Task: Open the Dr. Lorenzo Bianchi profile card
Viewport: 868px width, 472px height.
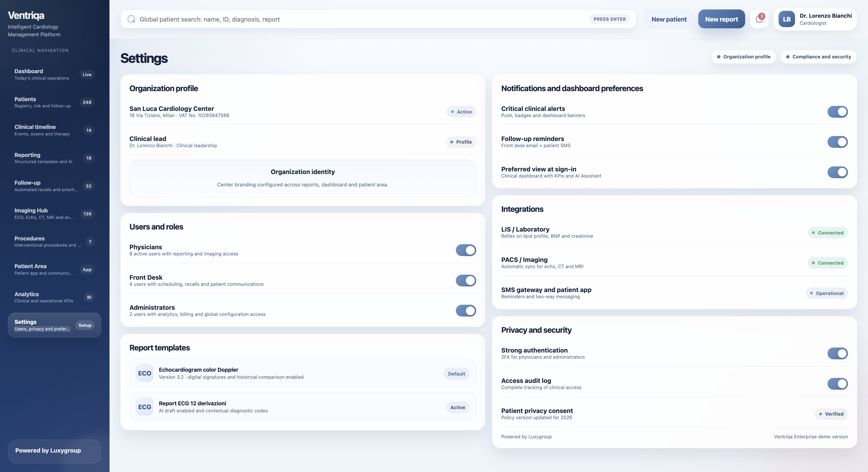Action: 815,19
